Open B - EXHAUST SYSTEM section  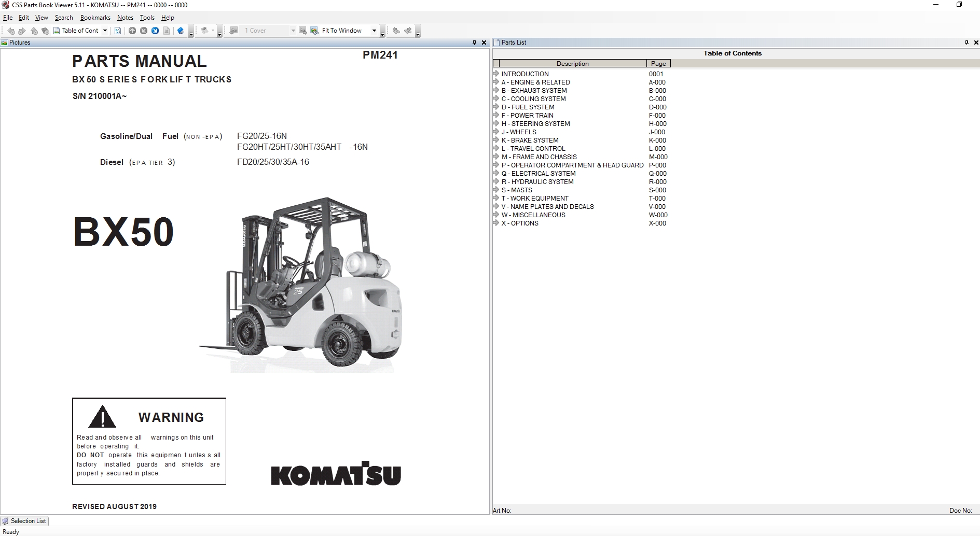pyautogui.click(x=534, y=91)
